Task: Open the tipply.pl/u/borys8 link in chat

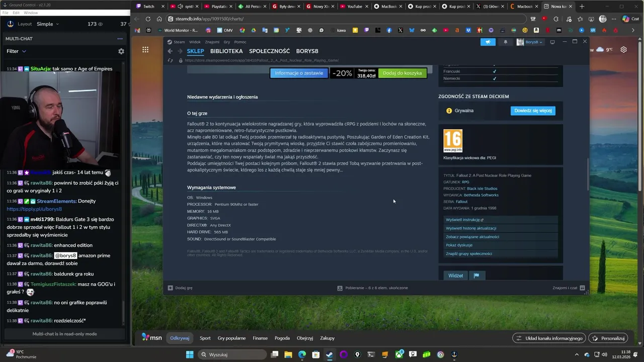Action: tap(34, 209)
